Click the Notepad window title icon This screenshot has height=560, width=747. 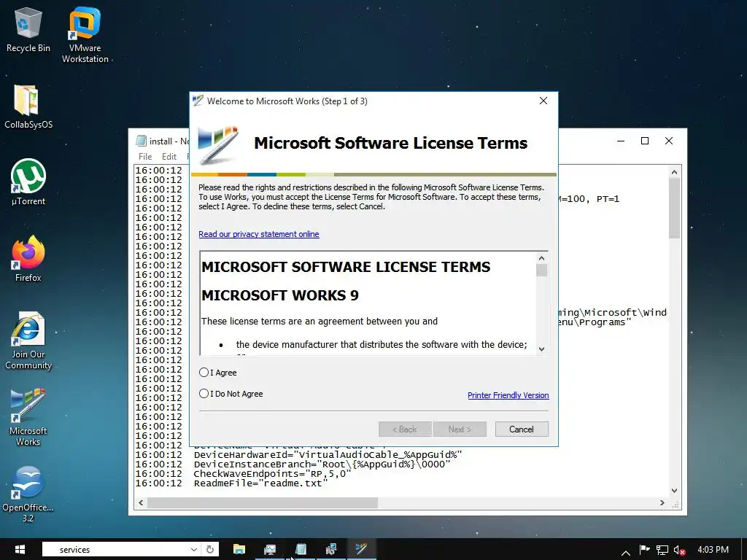point(141,141)
